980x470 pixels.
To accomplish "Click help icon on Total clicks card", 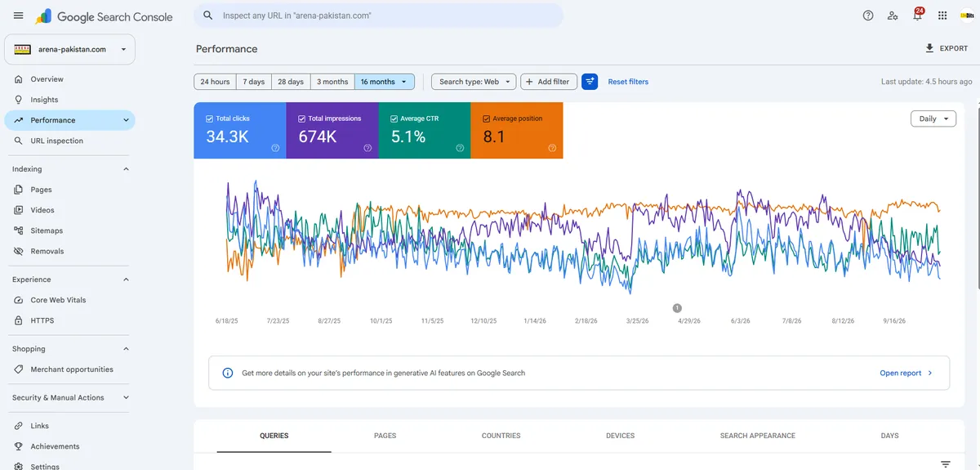I will (x=275, y=148).
